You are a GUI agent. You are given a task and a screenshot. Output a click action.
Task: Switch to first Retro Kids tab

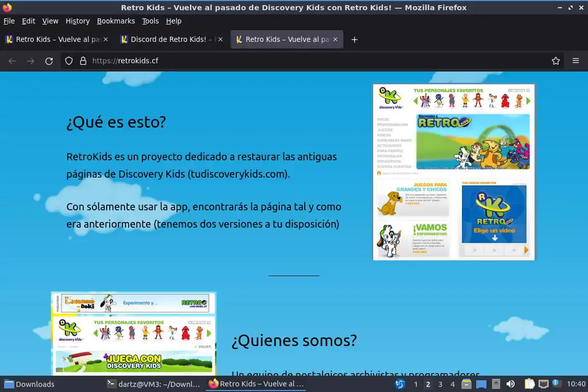[x=57, y=39]
